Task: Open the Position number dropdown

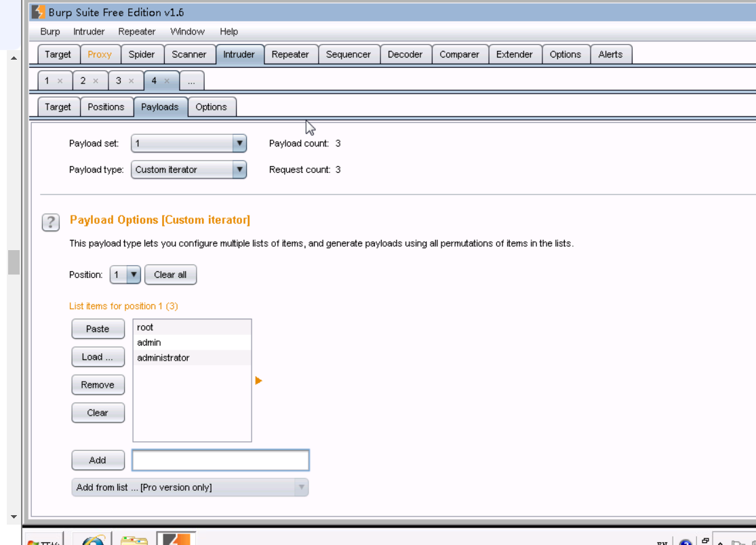Action: pyautogui.click(x=125, y=275)
